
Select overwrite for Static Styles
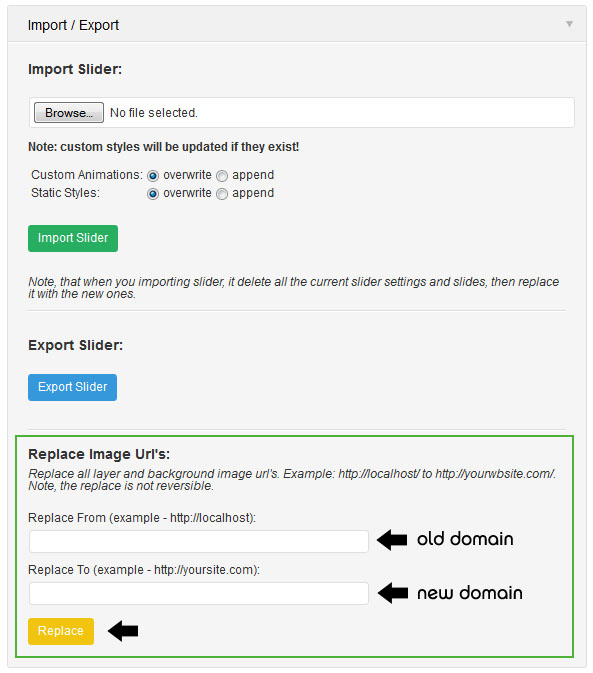coord(153,194)
